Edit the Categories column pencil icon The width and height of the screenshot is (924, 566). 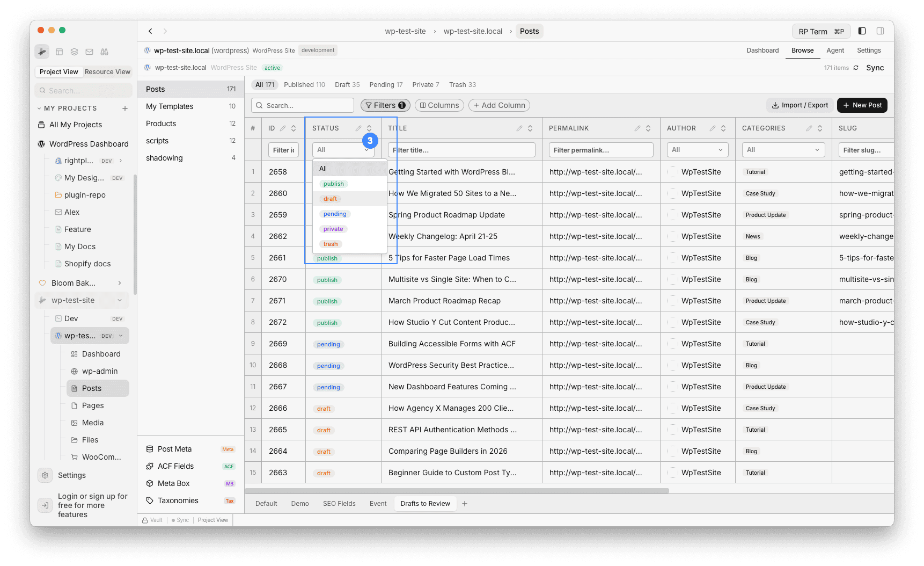(x=809, y=128)
